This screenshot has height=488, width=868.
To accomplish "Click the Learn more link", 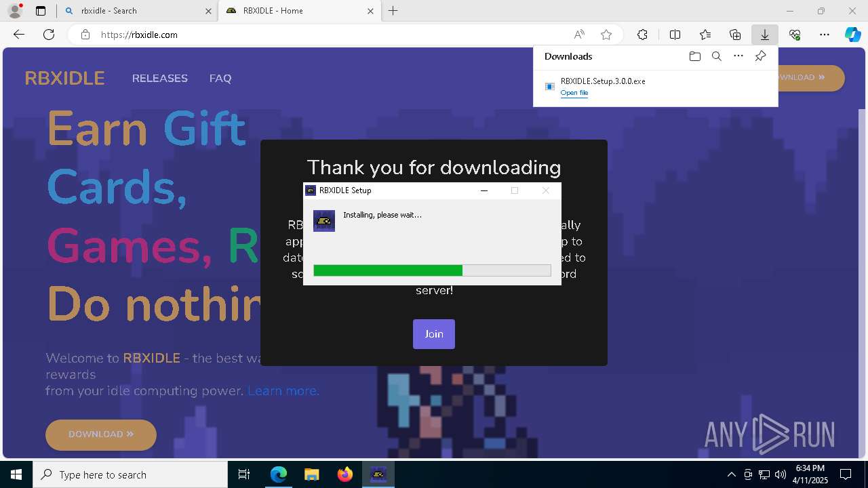I will click(283, 391).
